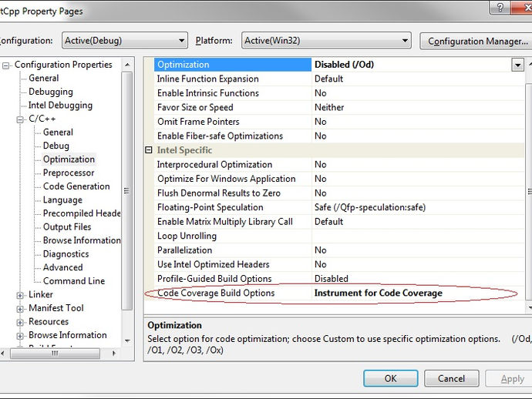Expand the Linker tree node
The image size is (532, 399).
pyautogui.click(x=20, y=295)
